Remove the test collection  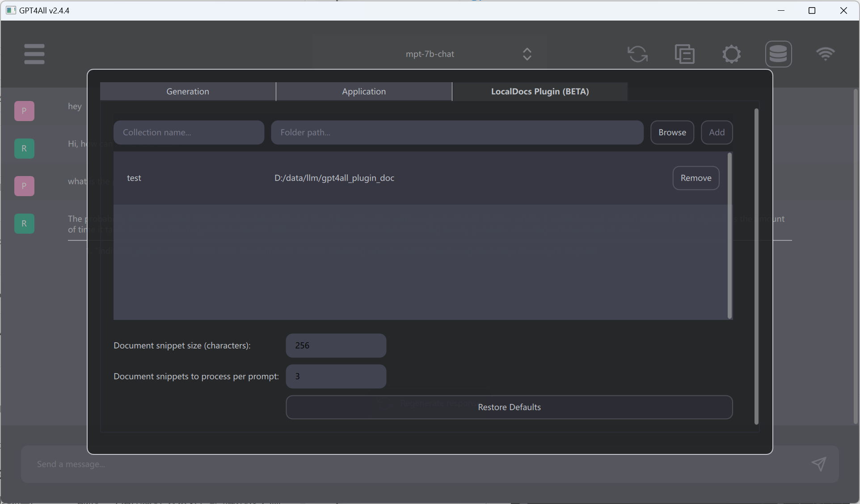696,178
